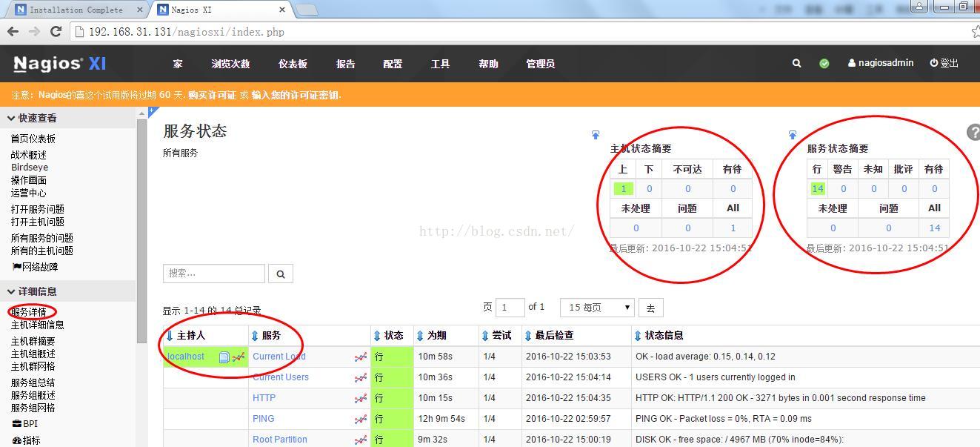Open performance graph icon for PING service
The height and width of the screenshot is (447, 980).
tap(361, 419)
